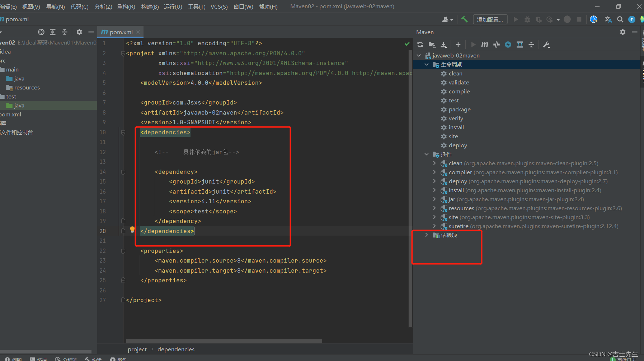Toggle skip tests mode lightning icon
This screenshot has height=361, width=644.
(508, 45)
